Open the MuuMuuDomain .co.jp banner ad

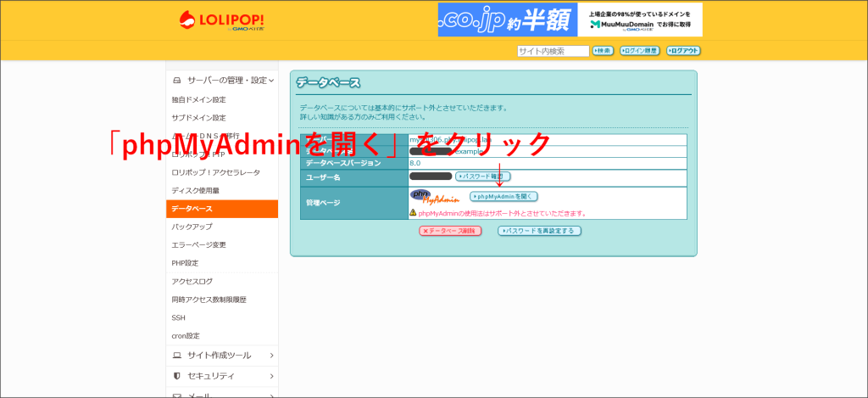tap(570, 20)
